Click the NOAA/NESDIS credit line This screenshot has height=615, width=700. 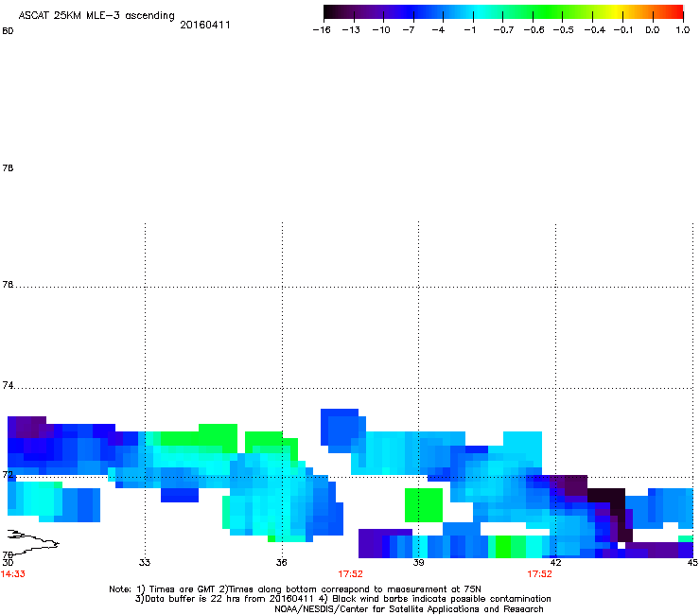409,609
